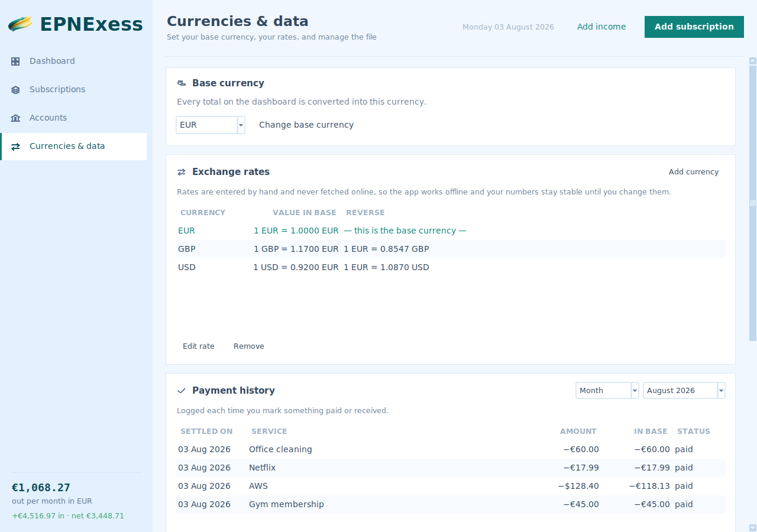Click Add currency button
Viewport: 757px width, 532px height.
(694, 172)
